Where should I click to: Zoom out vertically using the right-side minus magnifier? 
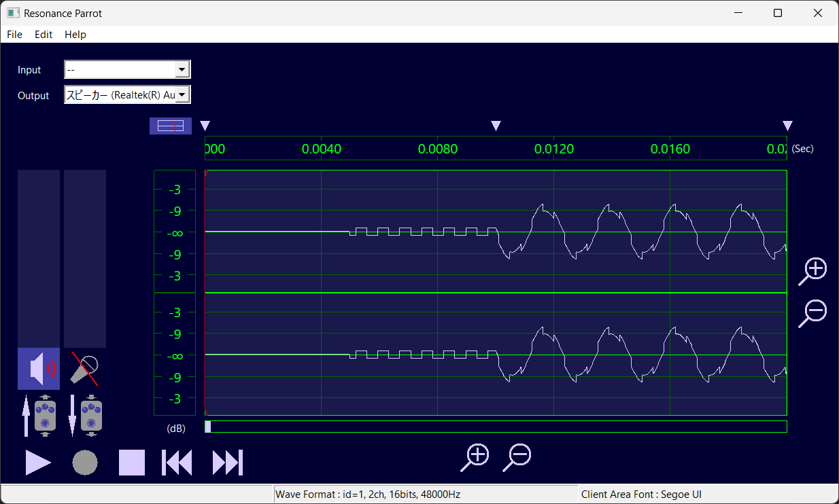[x=812, y=313]
